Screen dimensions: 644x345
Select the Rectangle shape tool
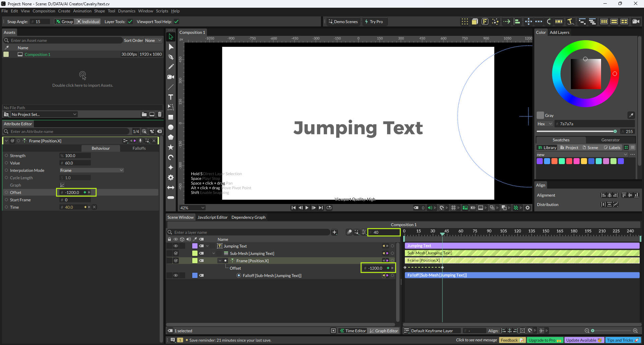pyautogui.click(x=171, y=117)
